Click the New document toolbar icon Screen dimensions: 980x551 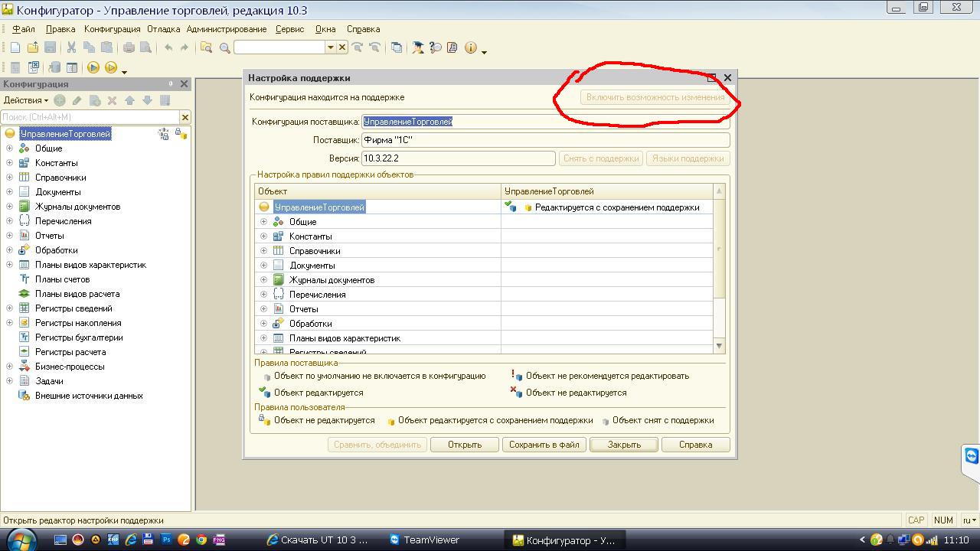[x=15, y=47]
